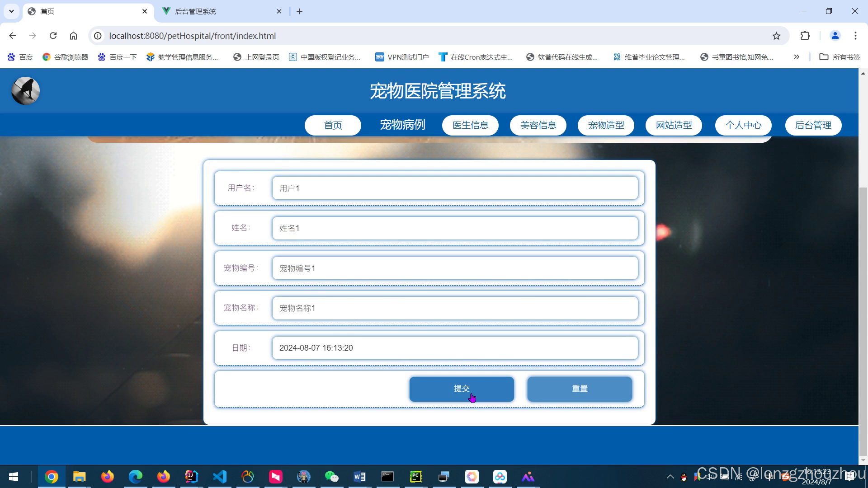Click into the 宠物名称 input field
The height and width of the screenshot is (488, 868).
point(455,308)
